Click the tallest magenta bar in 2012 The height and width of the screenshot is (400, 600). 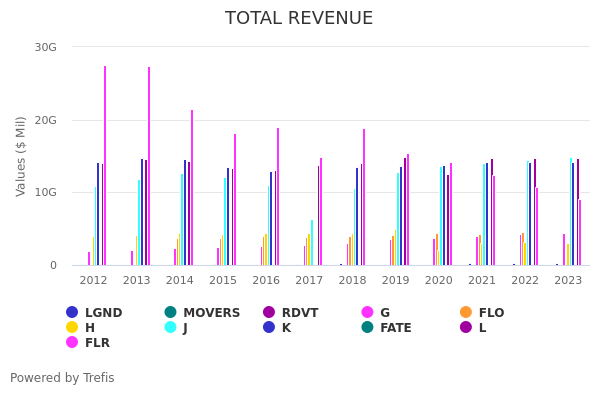click(x=105, y=165)
